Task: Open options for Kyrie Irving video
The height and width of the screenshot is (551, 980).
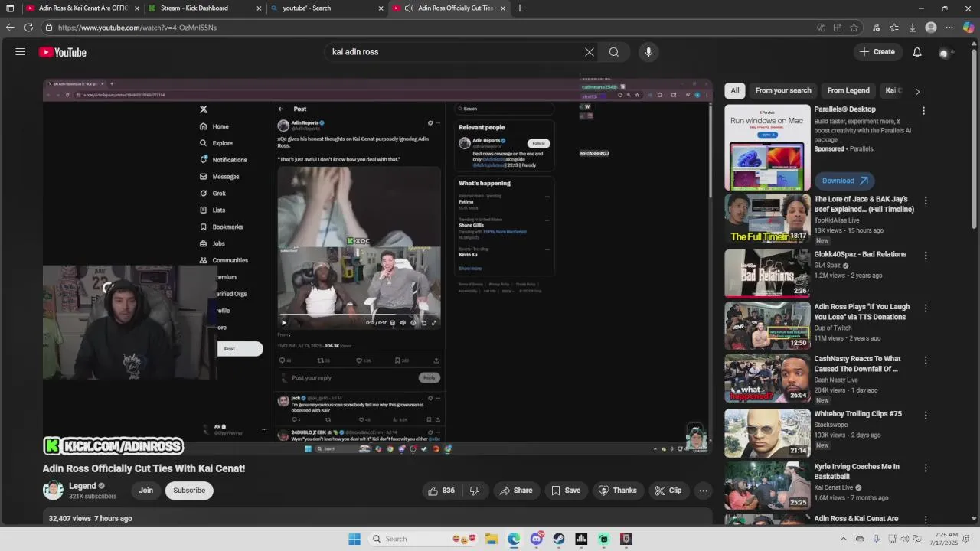Action: [x=926, y=468]
